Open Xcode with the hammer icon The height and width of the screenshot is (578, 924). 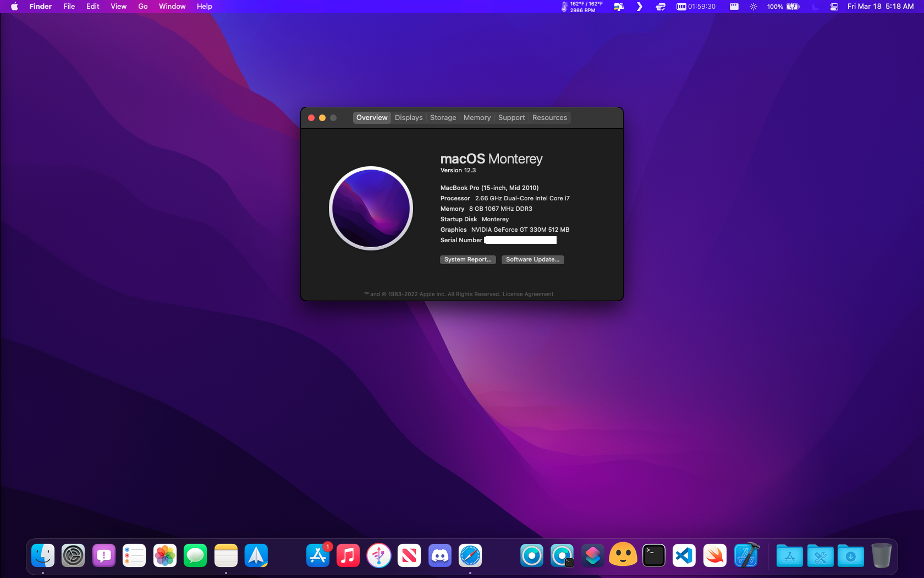point(746,555)
